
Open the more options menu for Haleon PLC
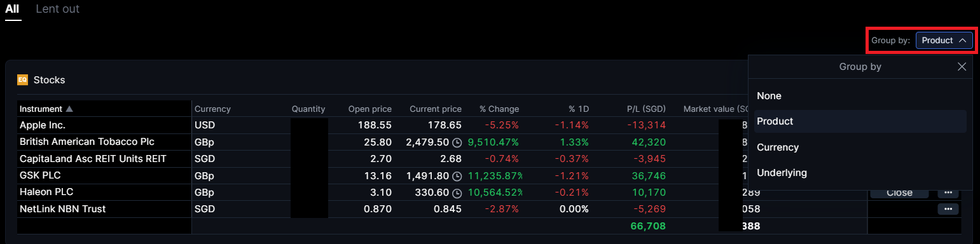(948, 193)
